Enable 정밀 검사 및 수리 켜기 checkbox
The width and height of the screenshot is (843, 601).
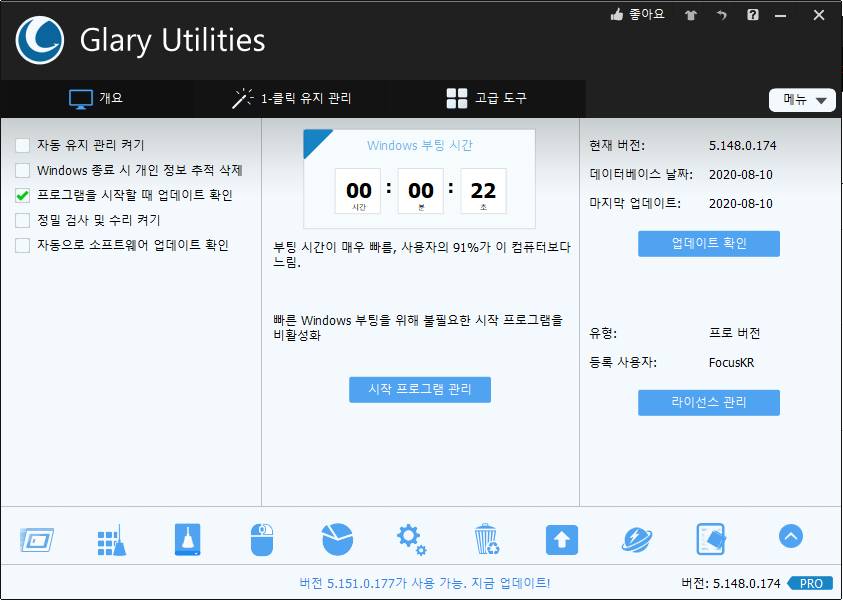(x=23, y=220)
